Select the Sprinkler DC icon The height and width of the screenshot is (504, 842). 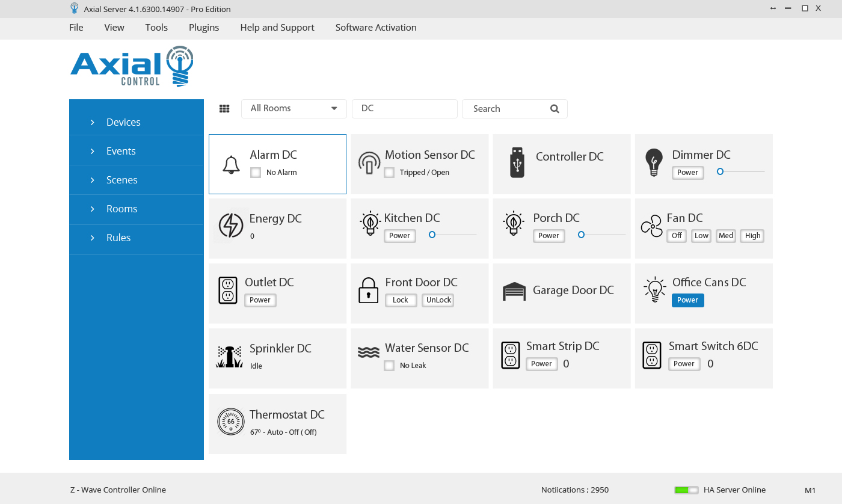point(229,357)
